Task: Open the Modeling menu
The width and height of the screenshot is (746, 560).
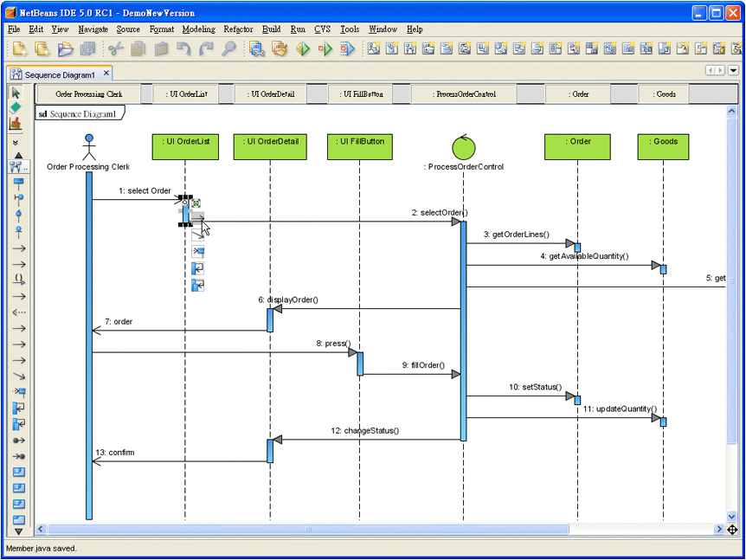Action: coord(198,29)
